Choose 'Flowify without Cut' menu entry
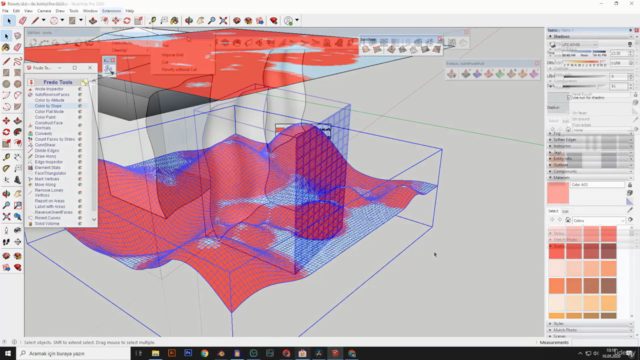The width and height of the screenshot is (640, 360). click(x=179, y=69)
